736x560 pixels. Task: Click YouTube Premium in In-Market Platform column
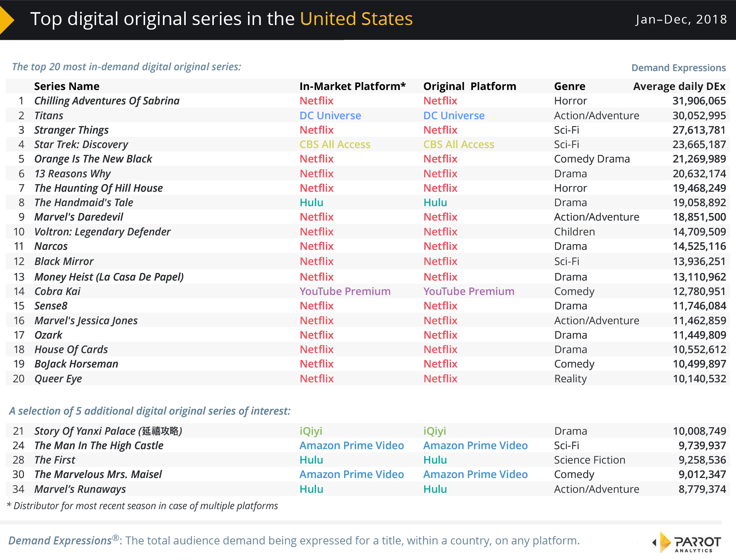pyautogui.click(x=345, y=291)
